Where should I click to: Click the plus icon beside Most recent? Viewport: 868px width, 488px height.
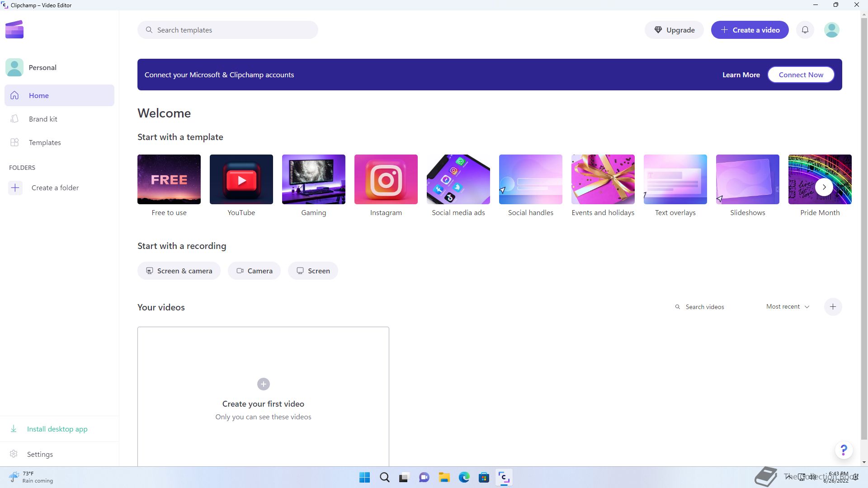pos(833,307)
